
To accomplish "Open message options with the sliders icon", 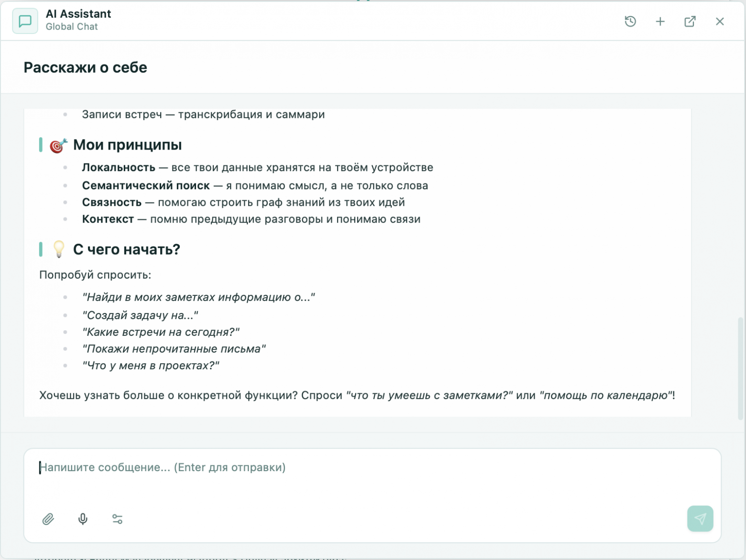I will pos(117,519).
